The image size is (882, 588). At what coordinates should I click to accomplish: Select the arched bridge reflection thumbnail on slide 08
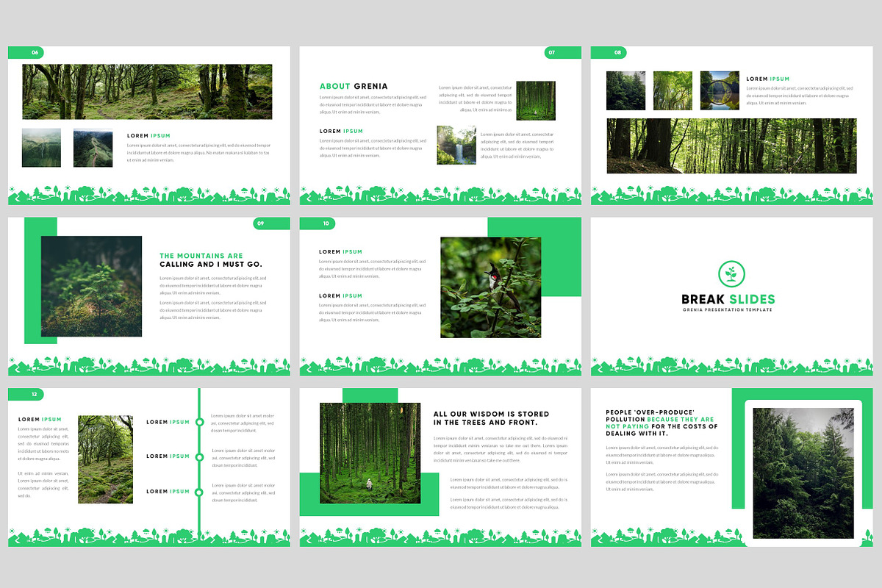pos(720,90)
